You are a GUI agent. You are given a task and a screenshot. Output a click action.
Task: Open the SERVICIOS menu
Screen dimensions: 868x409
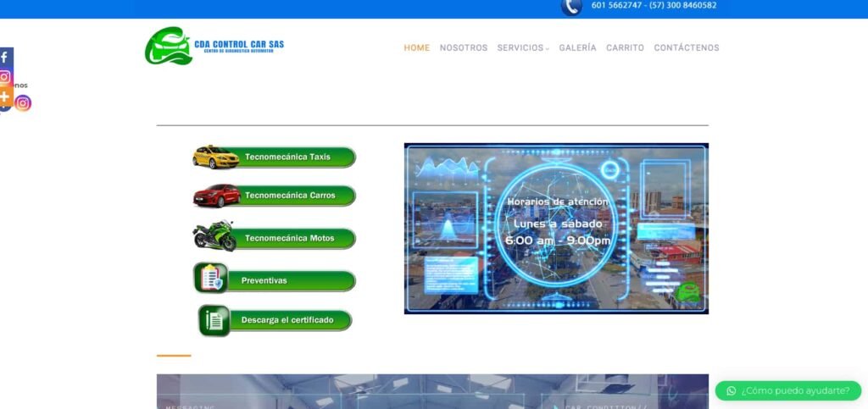pyautogui.click(x=520, y=48)
